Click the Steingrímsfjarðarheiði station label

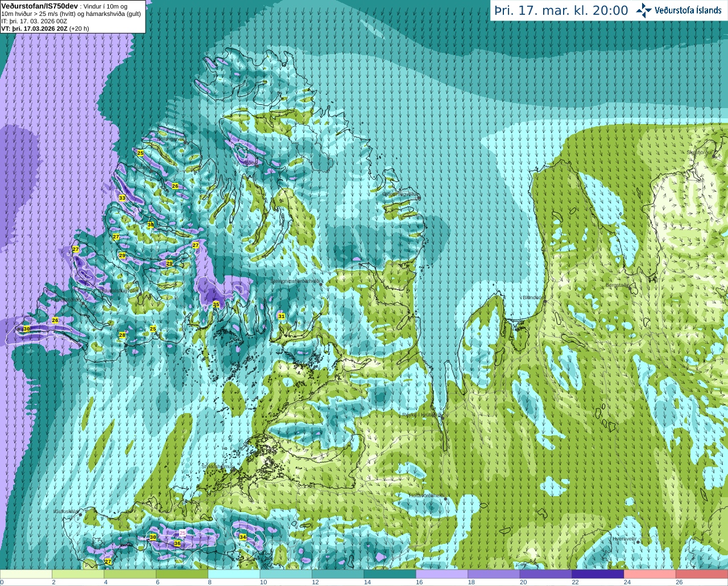pyautogui.click(x=294, y=281)
